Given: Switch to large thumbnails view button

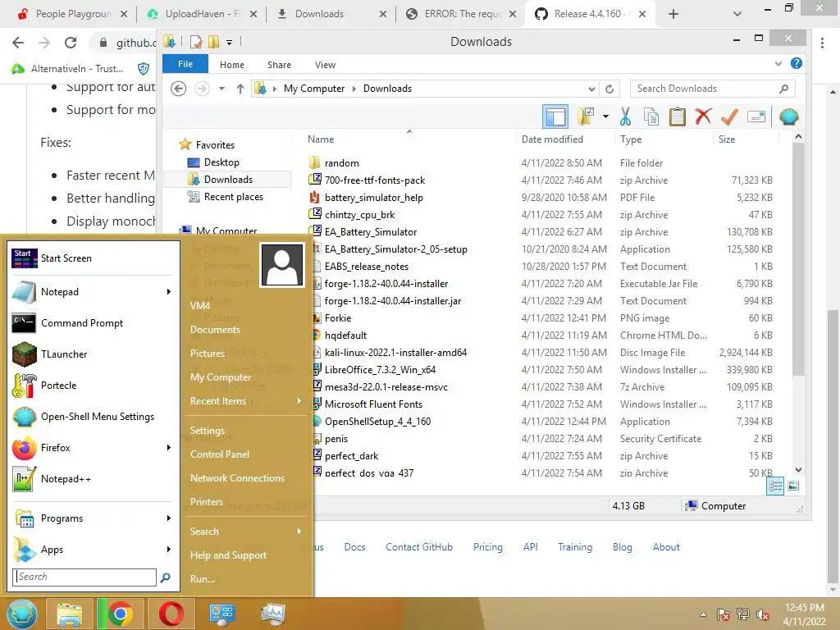Looking at the screenshot, I should pos(793,486).
